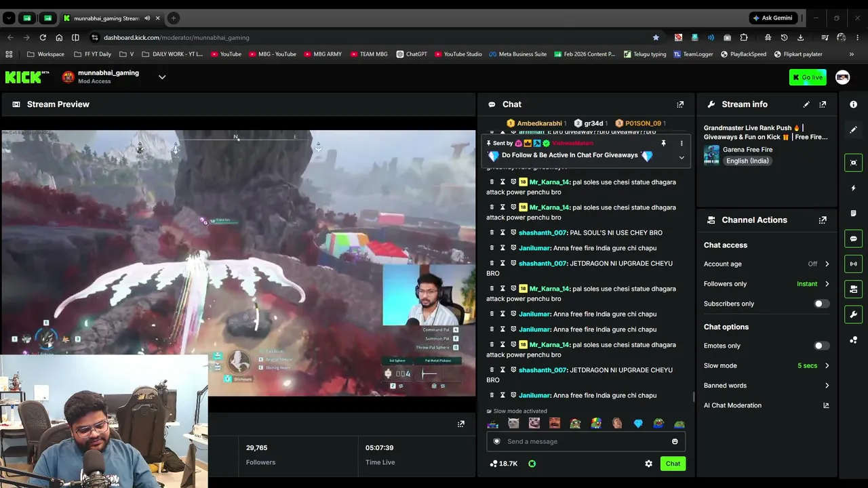The height and width of the screenshot is (488, 868).
Task: Toggle the Subscribers only switch
Action: coord(821,304)
